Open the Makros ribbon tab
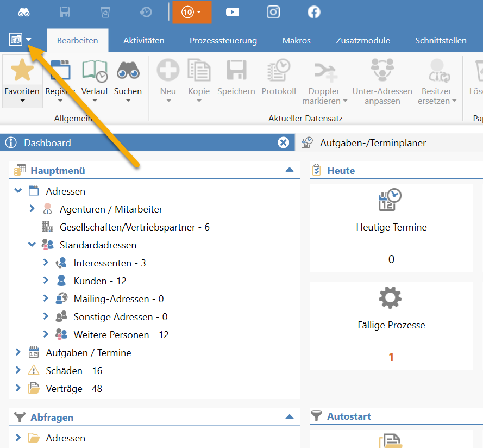Screen dimensions: 483x448 click(297, 40)
